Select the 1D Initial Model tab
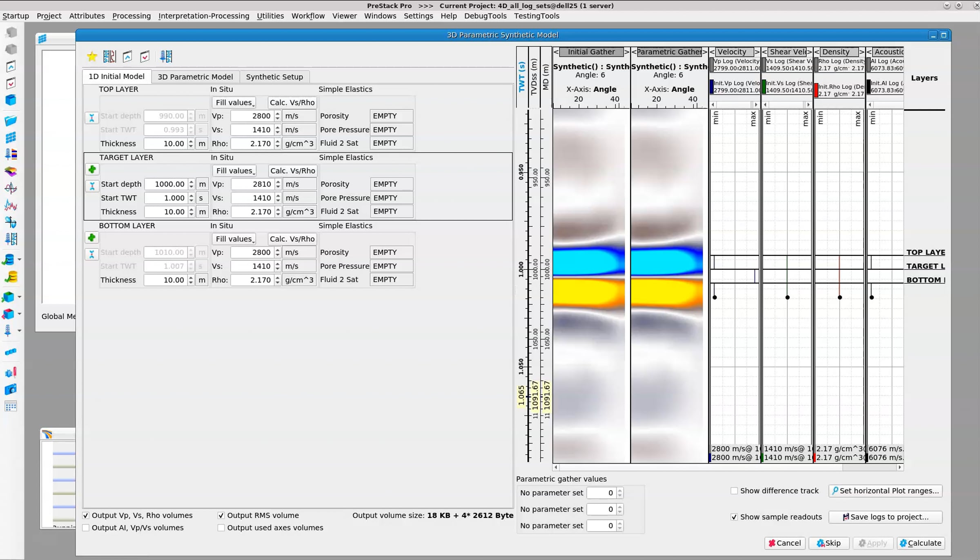The height and width of the screenshot is (560, 980). pyautogui.click(x=116, y=76)
